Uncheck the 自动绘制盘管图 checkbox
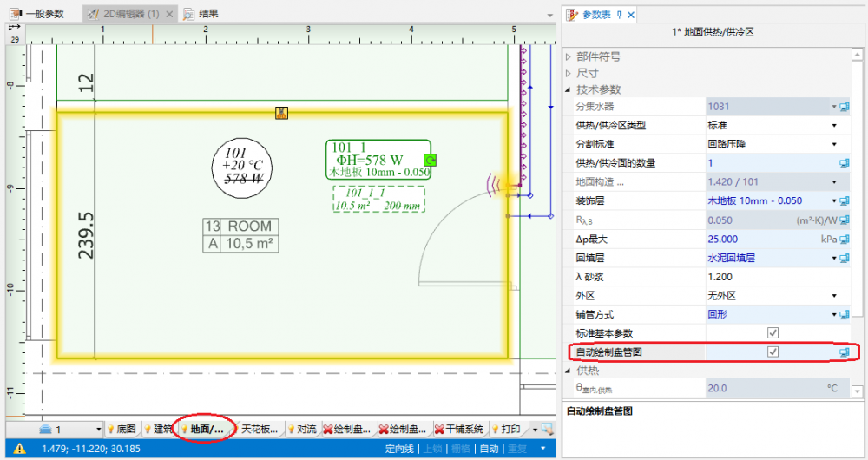 coord(773,352)
